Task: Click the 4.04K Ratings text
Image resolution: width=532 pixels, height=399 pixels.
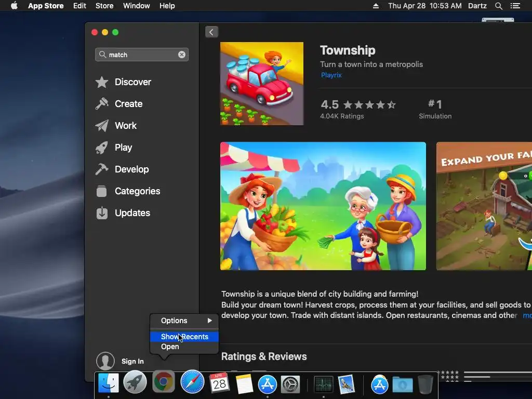Action: (x=342, y=116)
